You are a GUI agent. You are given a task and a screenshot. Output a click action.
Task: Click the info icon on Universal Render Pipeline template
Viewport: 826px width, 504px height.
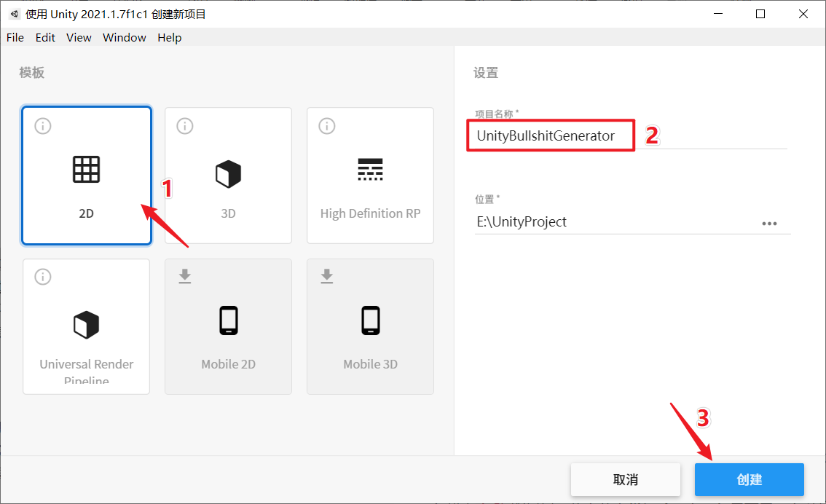pos(43,277)
